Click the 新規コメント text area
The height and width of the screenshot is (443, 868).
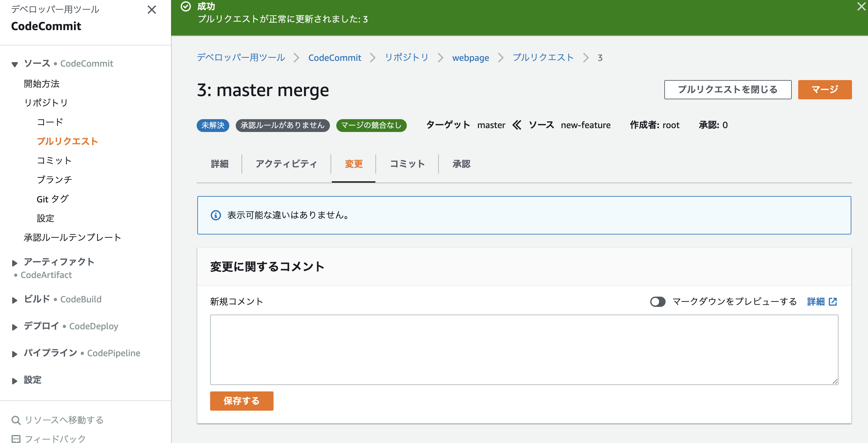[524, 350]
